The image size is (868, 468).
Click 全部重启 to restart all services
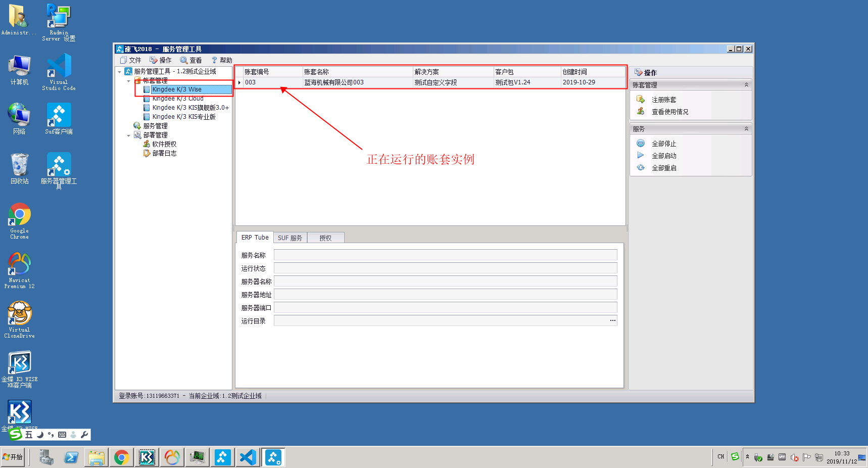[664, 168]
